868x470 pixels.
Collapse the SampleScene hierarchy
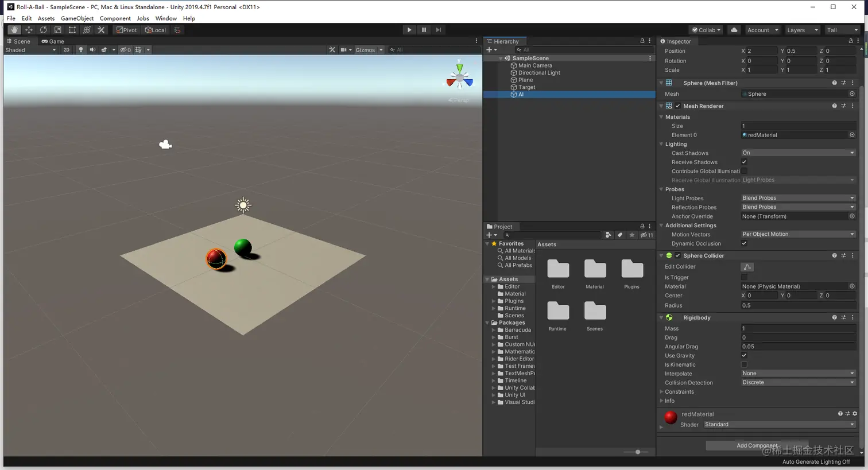click(x=501, y=58)
